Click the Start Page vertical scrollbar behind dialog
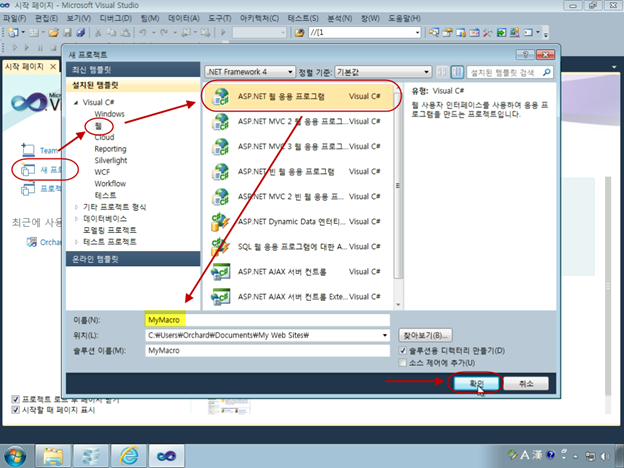624x468 pixels. click(608, 286)
